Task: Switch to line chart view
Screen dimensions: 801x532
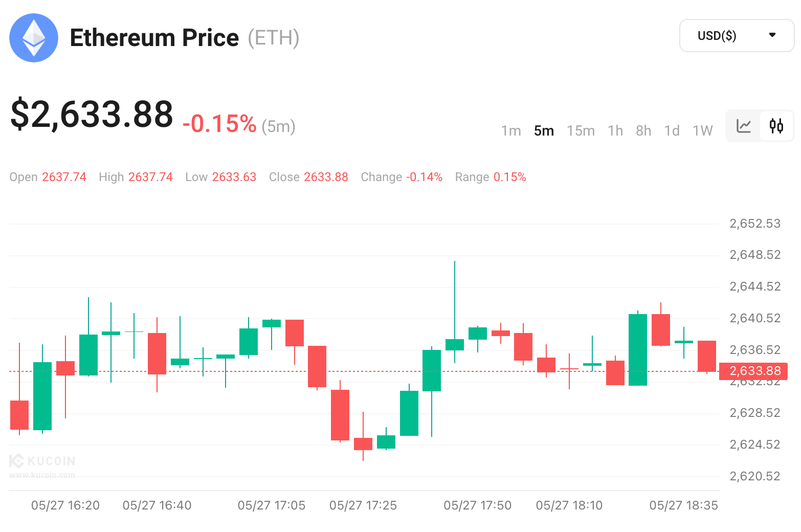Action: coord(744,126)
